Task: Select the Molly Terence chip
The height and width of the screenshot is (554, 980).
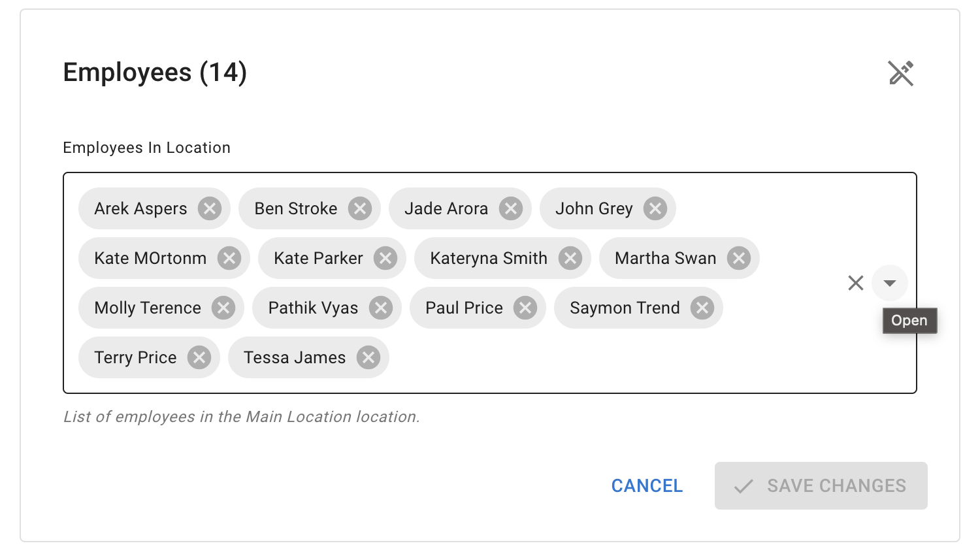Action: [x=148, y=308]
